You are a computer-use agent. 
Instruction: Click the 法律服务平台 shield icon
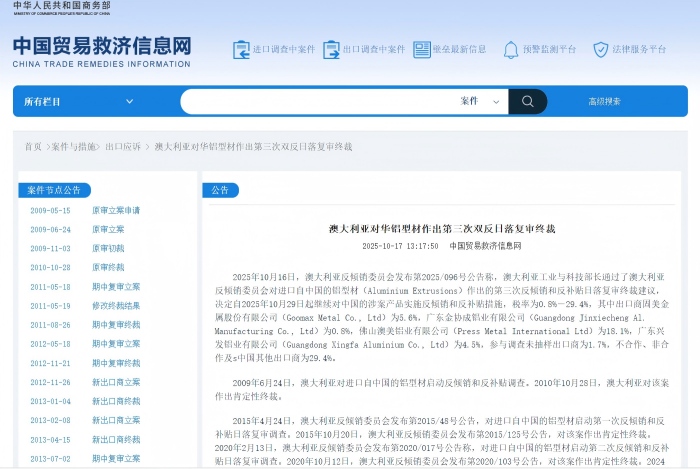point(601,49)
